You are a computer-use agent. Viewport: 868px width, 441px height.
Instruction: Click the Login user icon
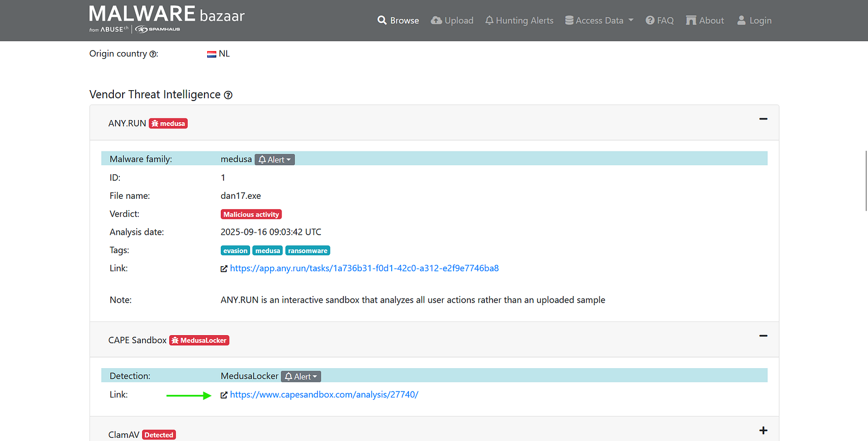click(742, 20)
